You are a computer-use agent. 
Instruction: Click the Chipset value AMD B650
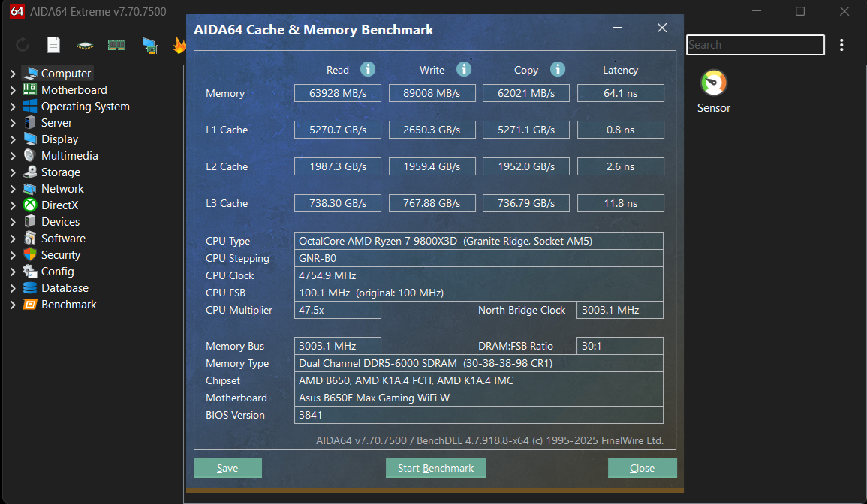point(479,380)
